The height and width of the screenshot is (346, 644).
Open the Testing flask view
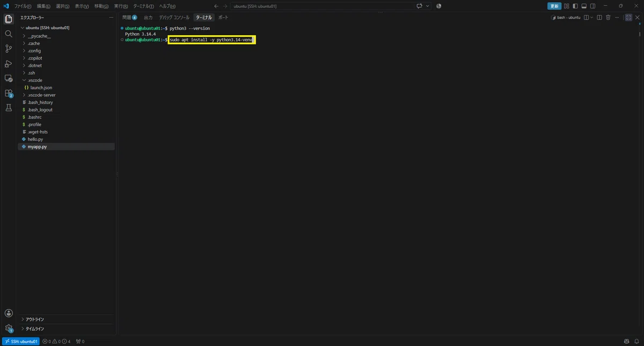tap(9, 108)
